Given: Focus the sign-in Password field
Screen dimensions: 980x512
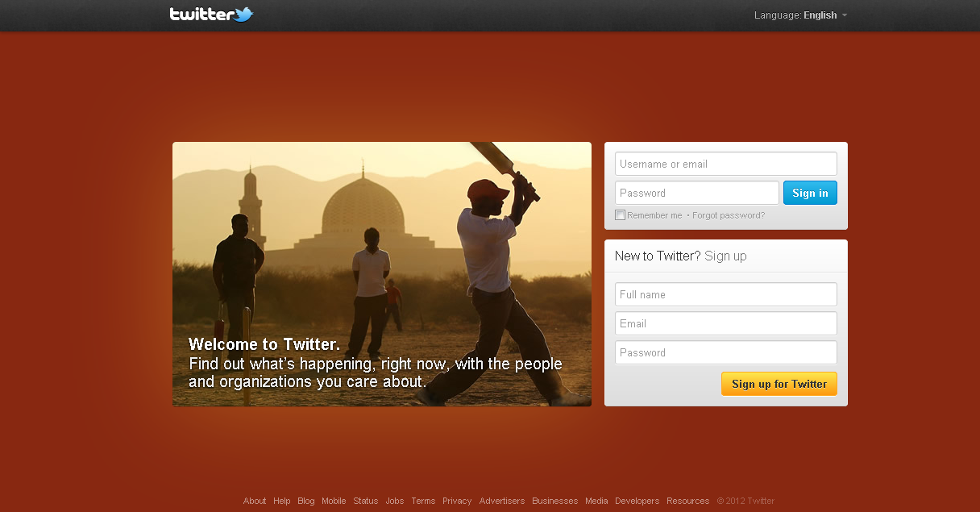Looking at the screenshot, I should coord(696,193).
